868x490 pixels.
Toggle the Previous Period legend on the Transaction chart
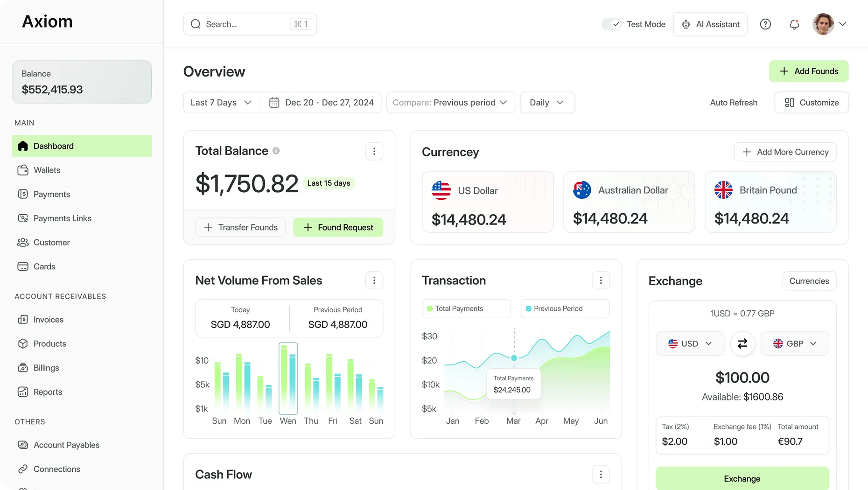pyautogui.click(x=565, y=308)
